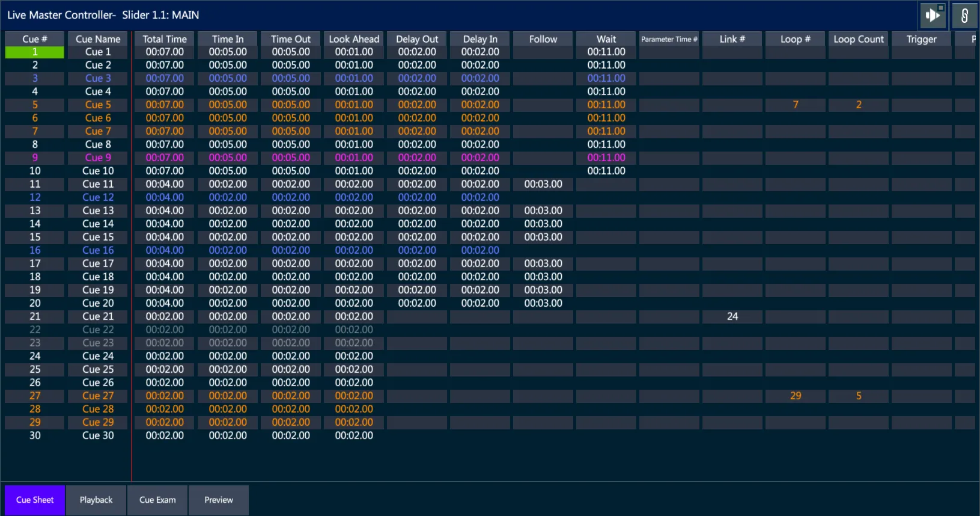Click the Time In column header

pos(228,38)
